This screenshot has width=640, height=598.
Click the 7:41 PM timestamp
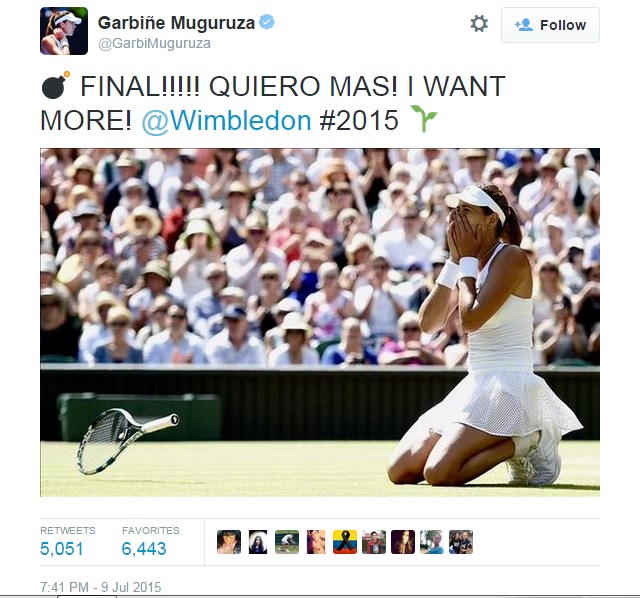coord(100,587)
